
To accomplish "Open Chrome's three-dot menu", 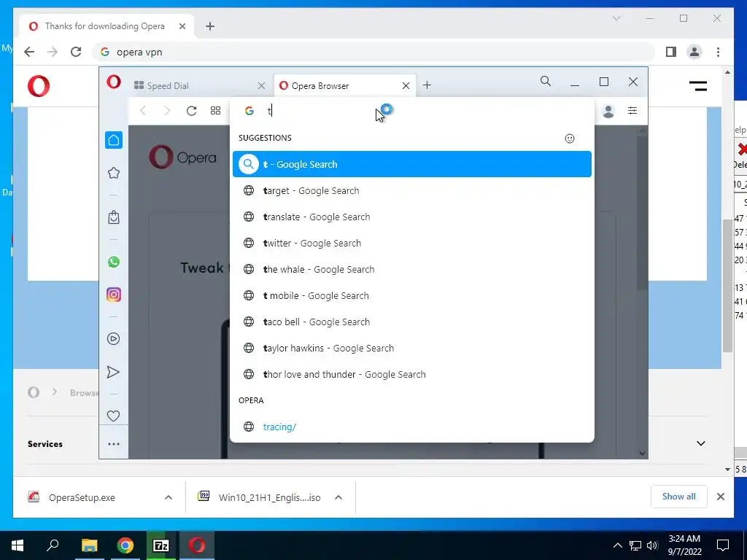I will (x=718, y=52).
